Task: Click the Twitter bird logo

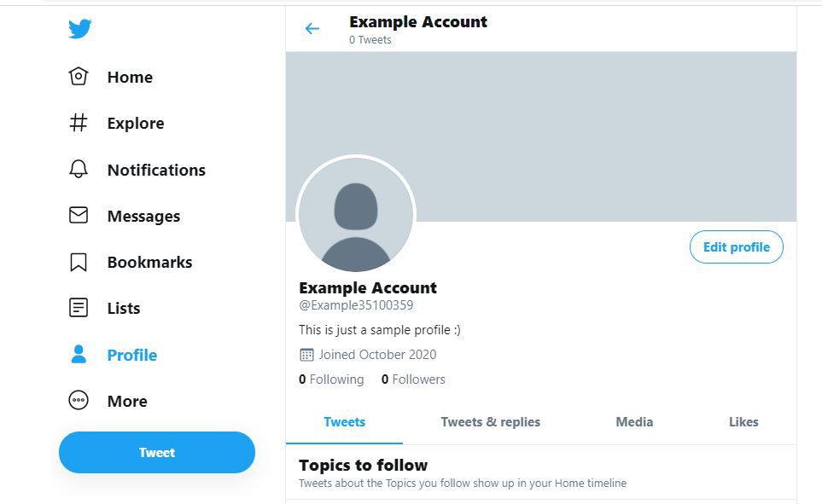Action: tap(79, 28)
